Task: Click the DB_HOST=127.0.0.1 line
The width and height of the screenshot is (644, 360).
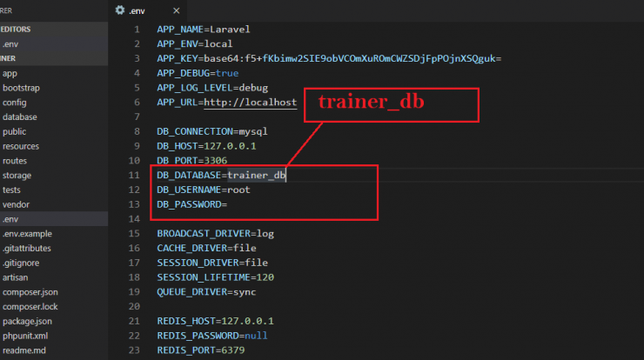Action: [x=206, y=146]
